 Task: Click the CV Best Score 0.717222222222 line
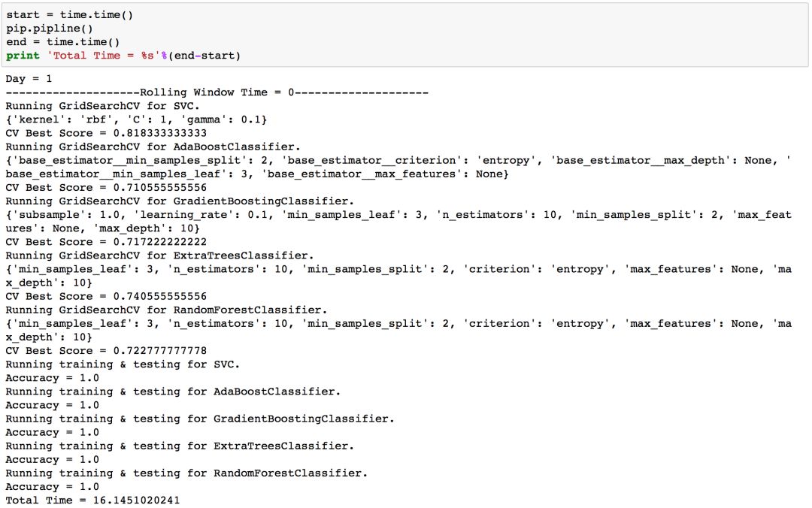pos(106,242)
